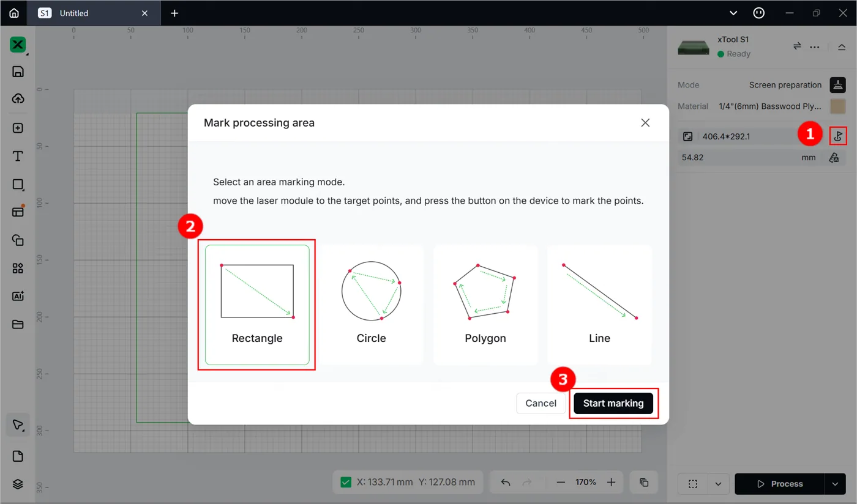
Task: Close the Untitled tab
Action: (x=144, y=13)
